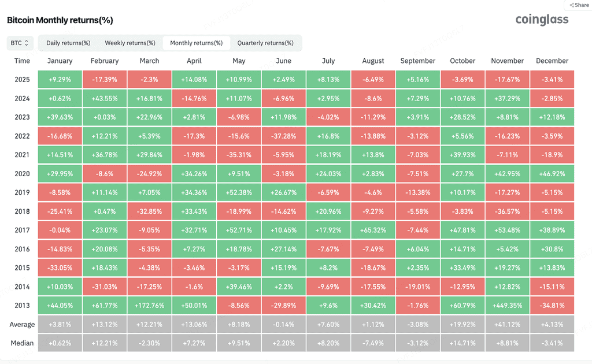Switch to Daily returns(%) tab

pyautogui.click(x=68, y=43)
